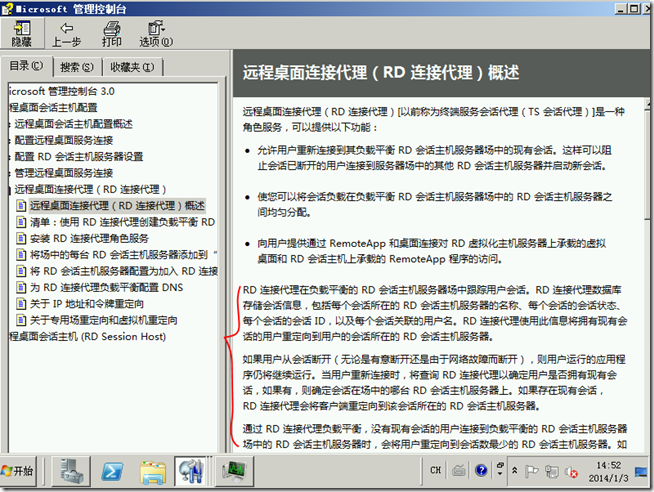Switch to the 搜索 (Search) tab

77,67
